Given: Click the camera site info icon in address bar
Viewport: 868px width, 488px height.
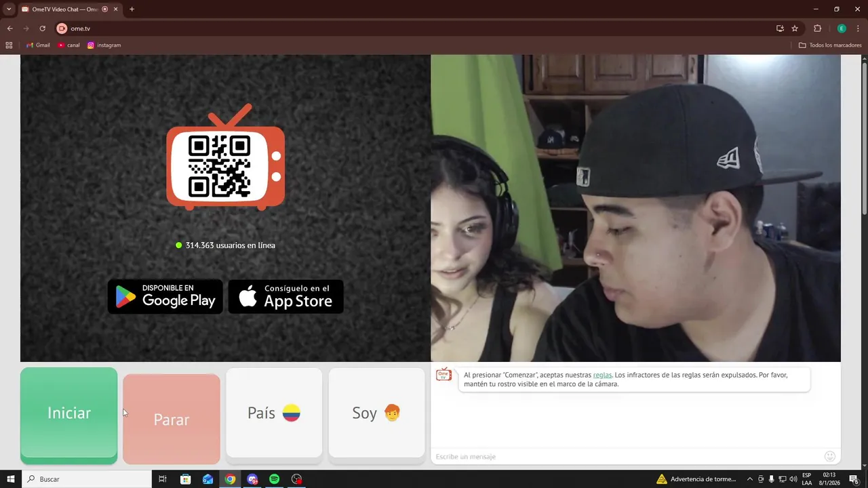Looking at the screenshot, I should [x=62, y=28].
